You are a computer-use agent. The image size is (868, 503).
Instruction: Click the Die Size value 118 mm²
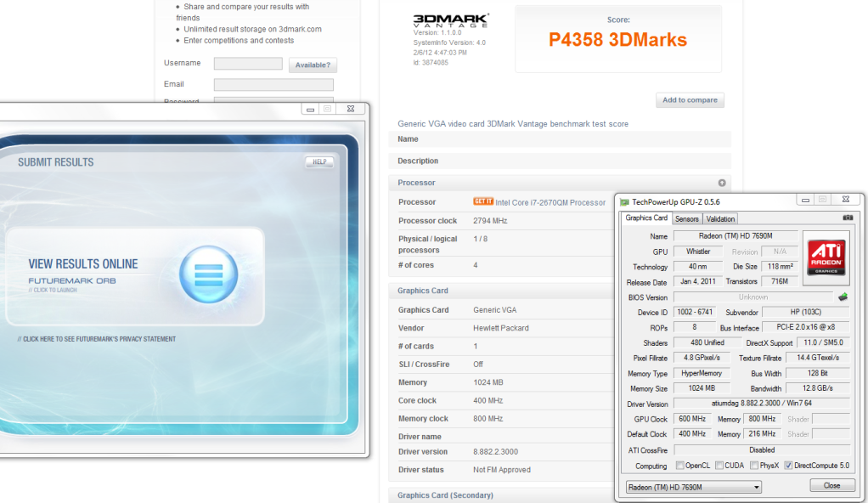coord(780,267)
